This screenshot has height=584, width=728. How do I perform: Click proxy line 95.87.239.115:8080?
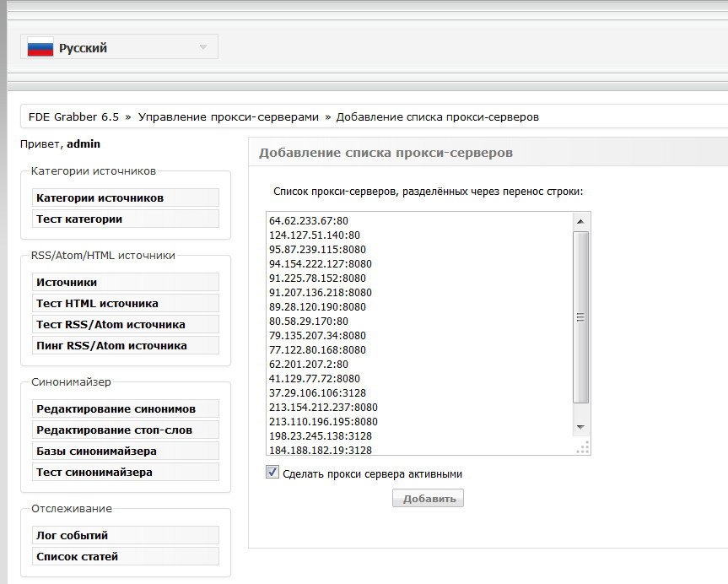317,250
